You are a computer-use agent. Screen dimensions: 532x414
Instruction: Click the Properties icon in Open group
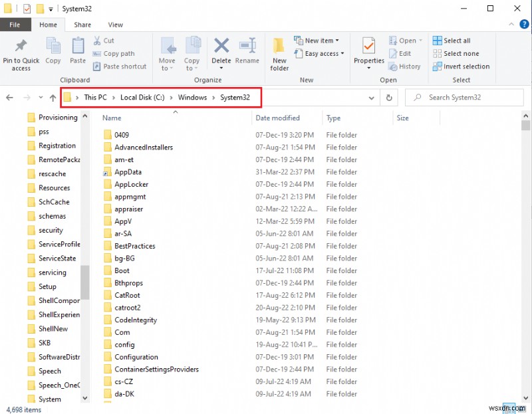tap(369, 46)
